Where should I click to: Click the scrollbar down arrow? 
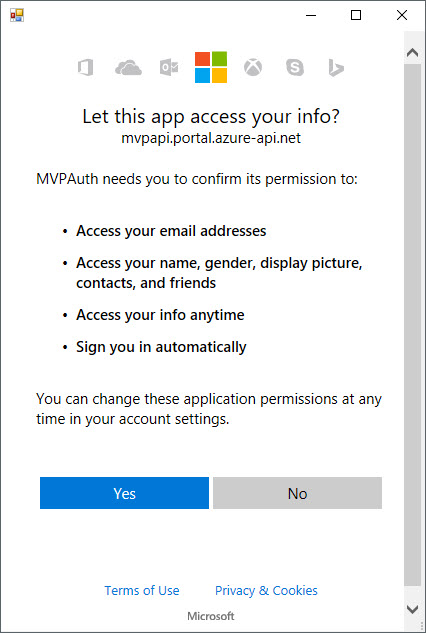tap(412, 609)
